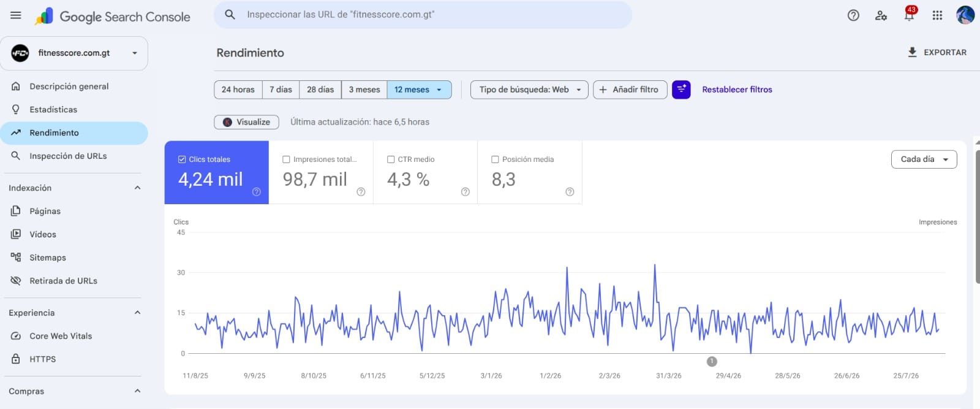Image resolution: width=980 pixels, height=409 pixels.
Task: Click the Visualize button
Action: click(x=246, y=122)
